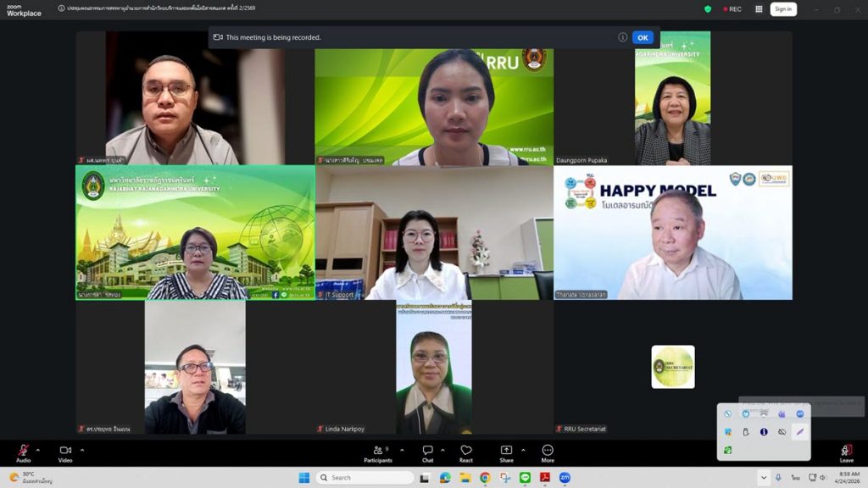Expand the Share options arrow
Screen dimensions: 868x488
point(522,450)
